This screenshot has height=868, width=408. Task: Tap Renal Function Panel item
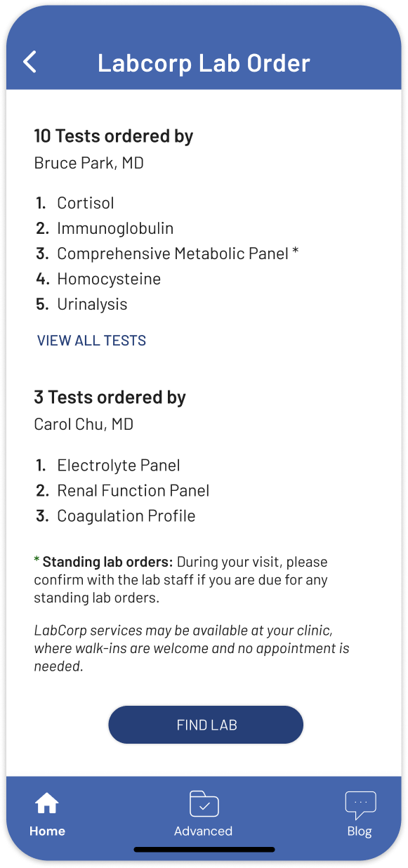click(133, 491)
